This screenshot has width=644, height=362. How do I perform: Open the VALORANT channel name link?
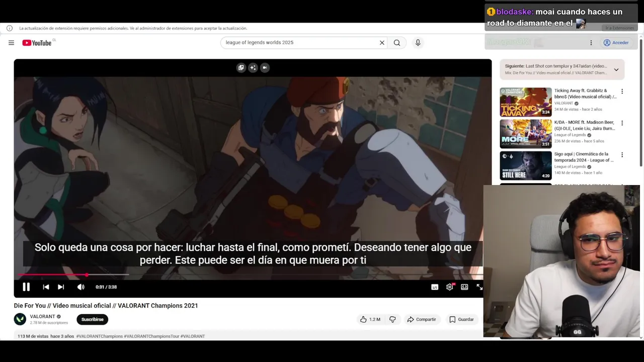pyautogui.click(x=42, y=316)
